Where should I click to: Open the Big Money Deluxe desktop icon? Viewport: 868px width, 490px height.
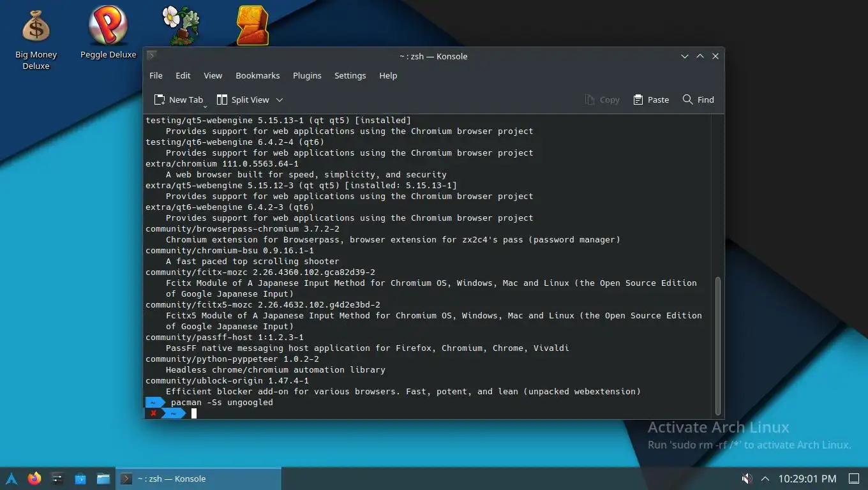(x=36, y=38)
